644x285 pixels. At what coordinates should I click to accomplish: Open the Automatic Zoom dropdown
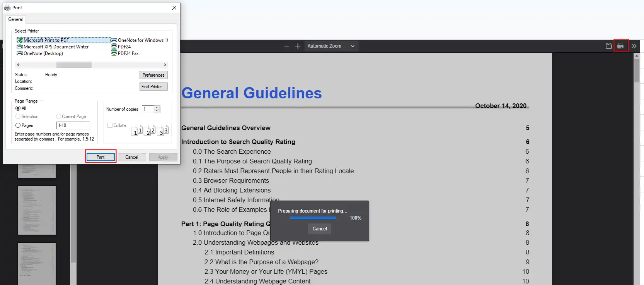tap(331, 46)
